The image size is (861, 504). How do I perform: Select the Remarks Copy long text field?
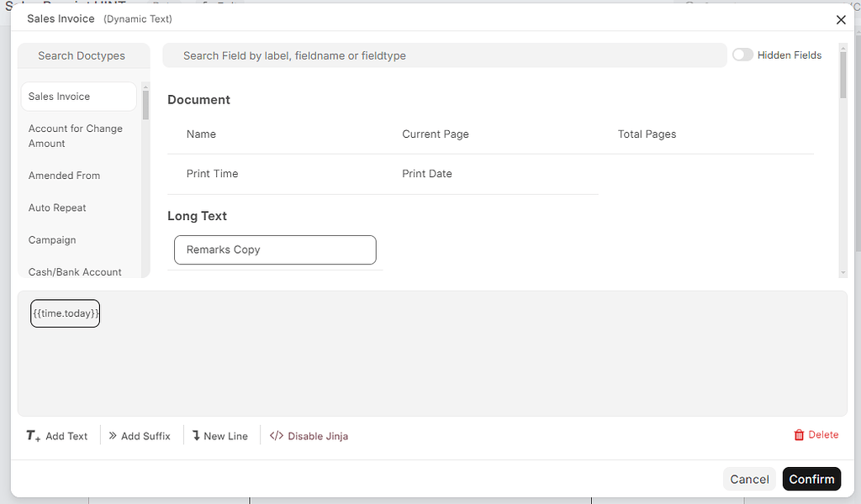coord(275,249)
